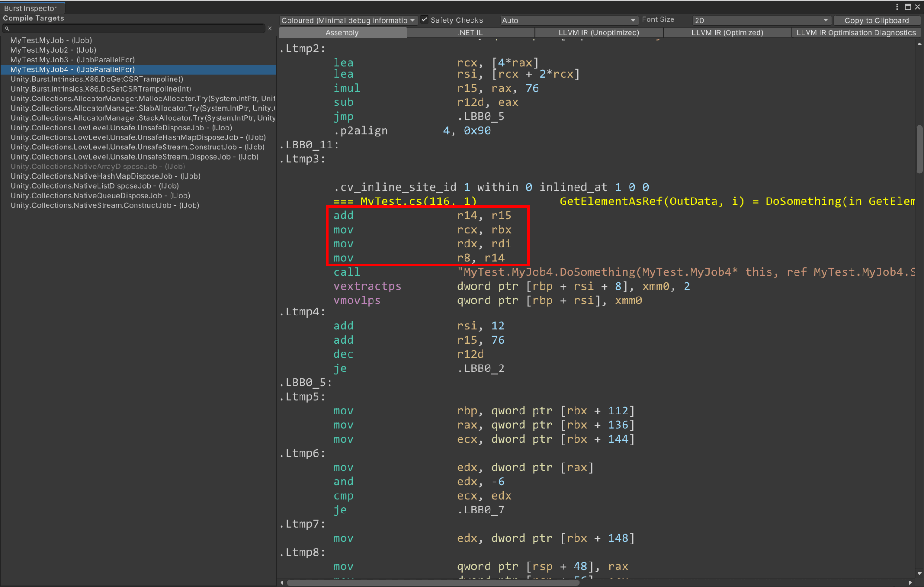
Task: Click the Compile Targets header label
Action: 33,18
